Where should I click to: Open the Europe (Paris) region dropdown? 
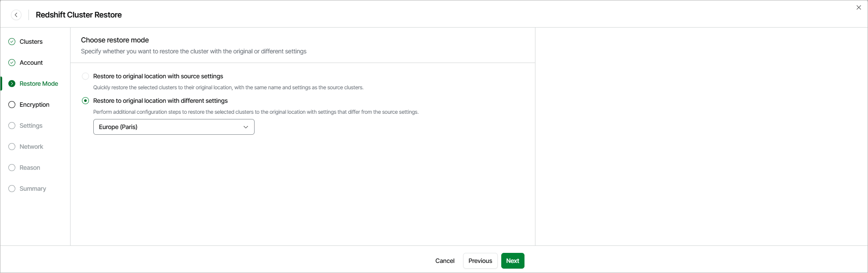(174, 127)
